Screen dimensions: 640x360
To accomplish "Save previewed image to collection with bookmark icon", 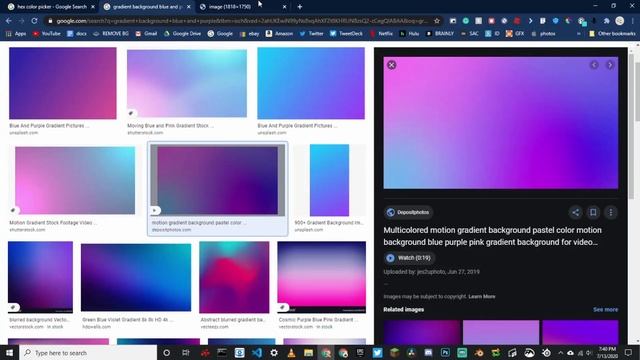I will [x=593, y=212].
